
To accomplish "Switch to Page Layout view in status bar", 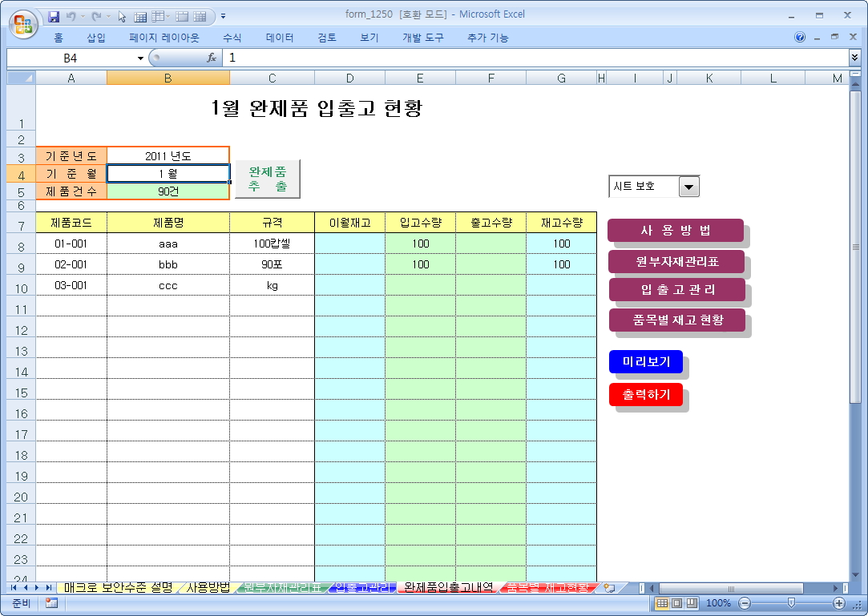I will [677, 602].
